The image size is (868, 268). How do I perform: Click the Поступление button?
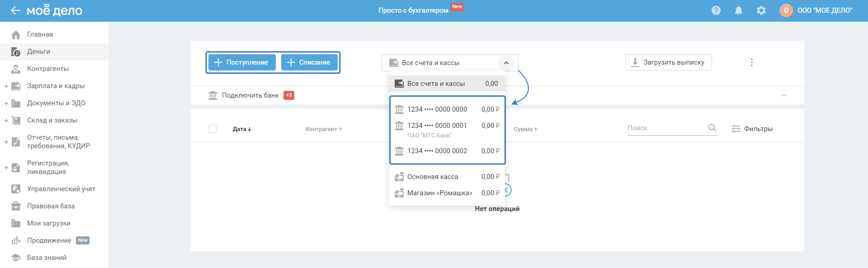coord(242,62)
